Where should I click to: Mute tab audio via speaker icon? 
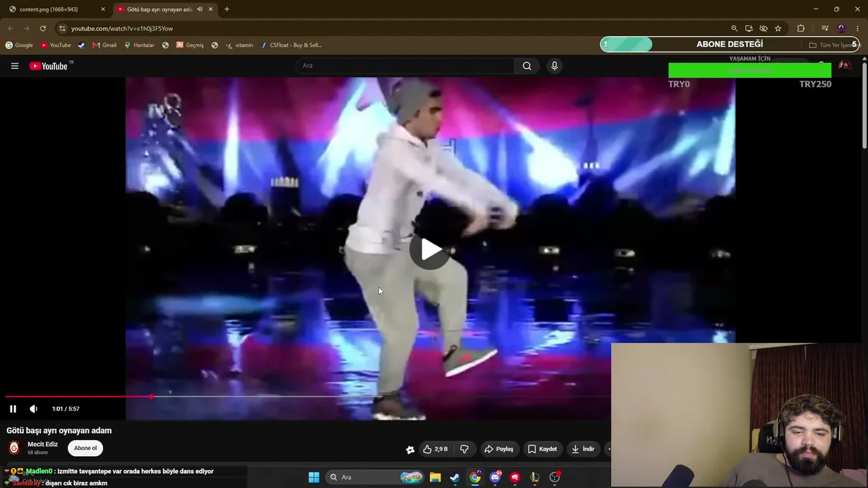tap(199, 9)
